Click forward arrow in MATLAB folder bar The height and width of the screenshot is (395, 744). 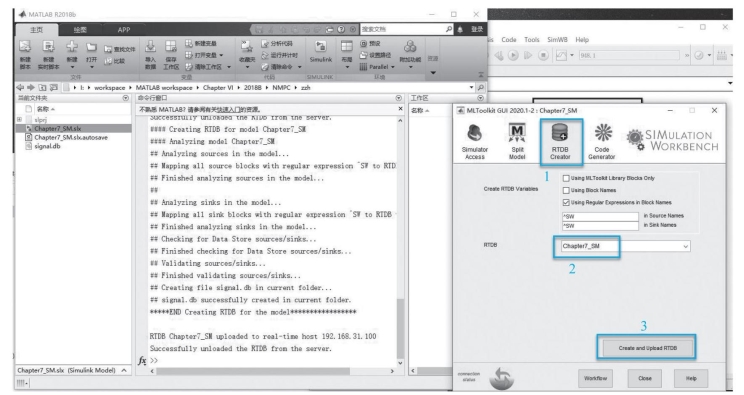(31, 87)
